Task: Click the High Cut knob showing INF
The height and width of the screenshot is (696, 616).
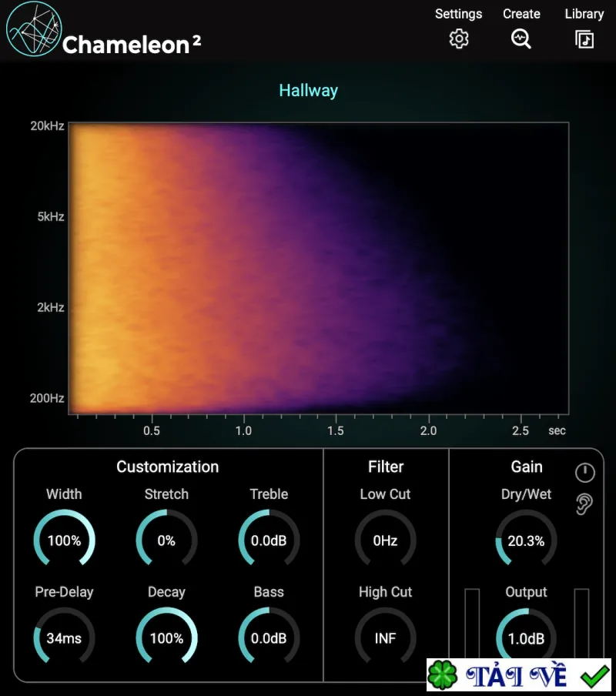Action: pyautogui.click(x=385, y=637)
